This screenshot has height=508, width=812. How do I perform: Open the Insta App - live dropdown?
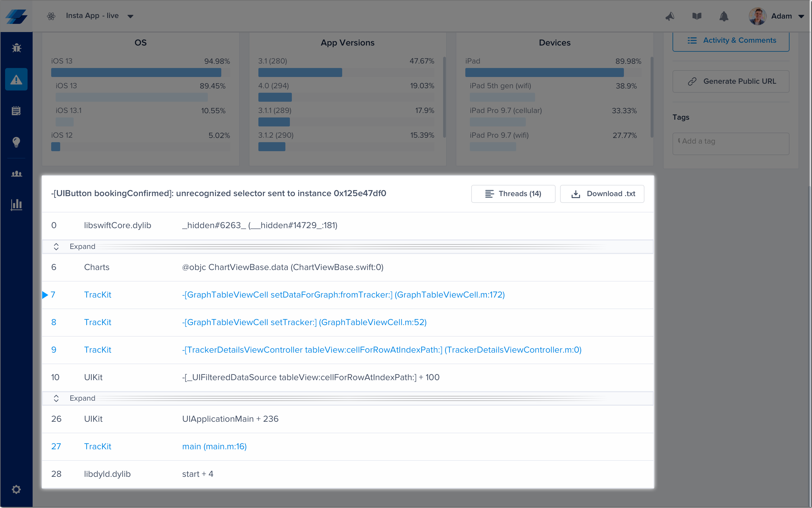pos(99,16)
